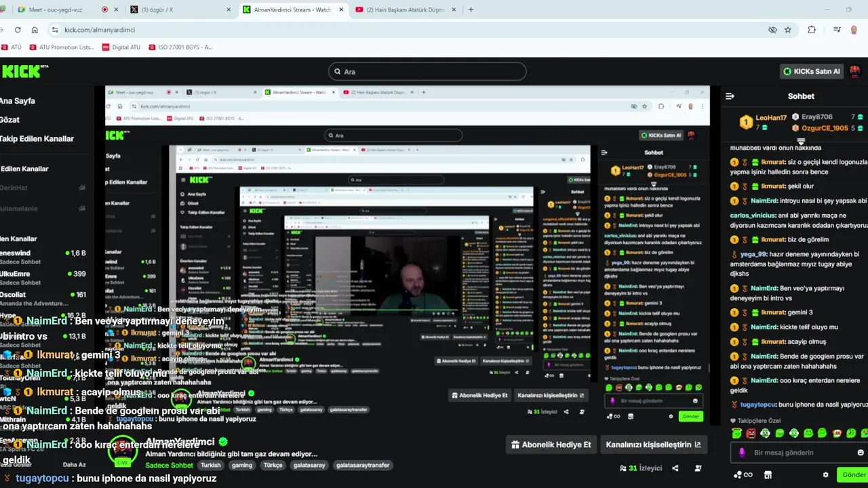Open ATU Promotion Lists bookmark

[61, 47]
